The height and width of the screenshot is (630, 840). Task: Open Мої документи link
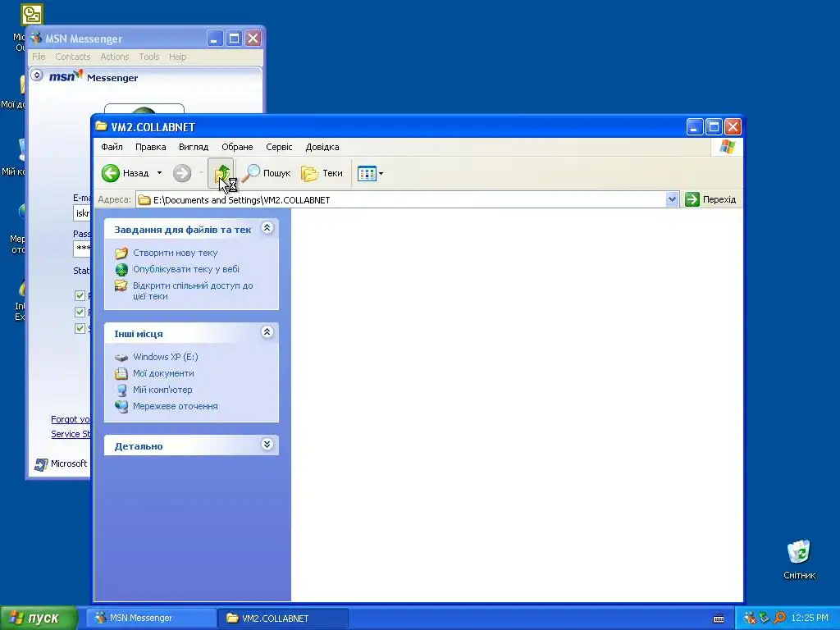pyautogui.click(x=163, y=373)
